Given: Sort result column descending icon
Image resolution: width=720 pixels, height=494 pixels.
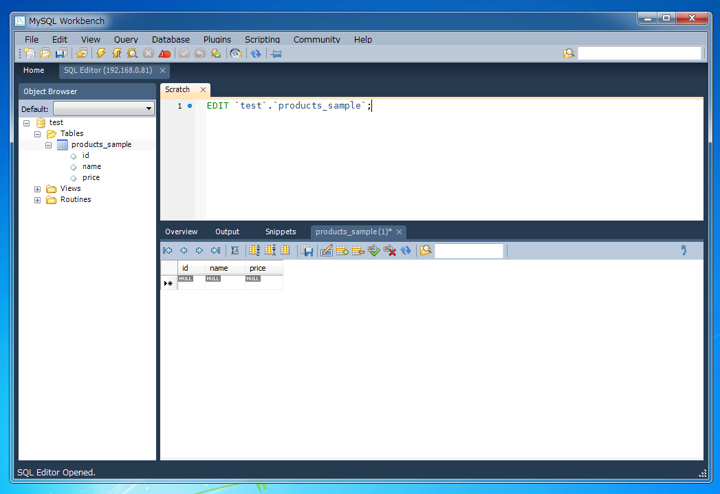Looking at the screenshot, I should (x=270, y=250).
